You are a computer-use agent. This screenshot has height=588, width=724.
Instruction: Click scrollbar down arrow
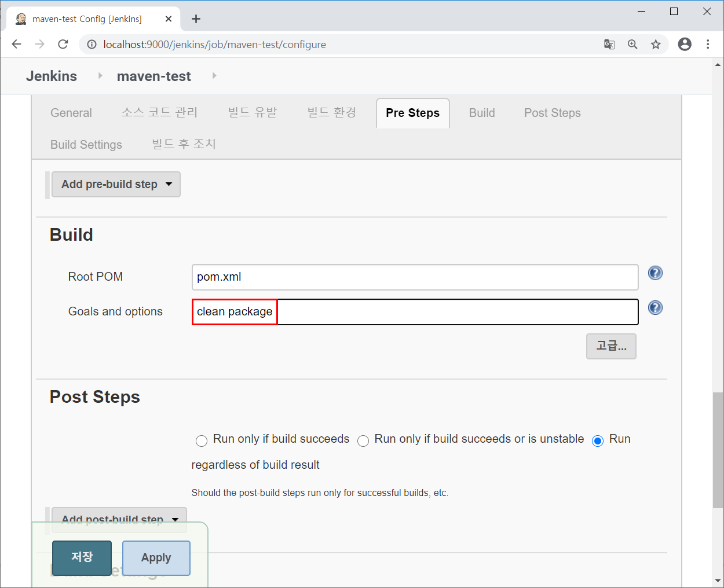(718, 580)
